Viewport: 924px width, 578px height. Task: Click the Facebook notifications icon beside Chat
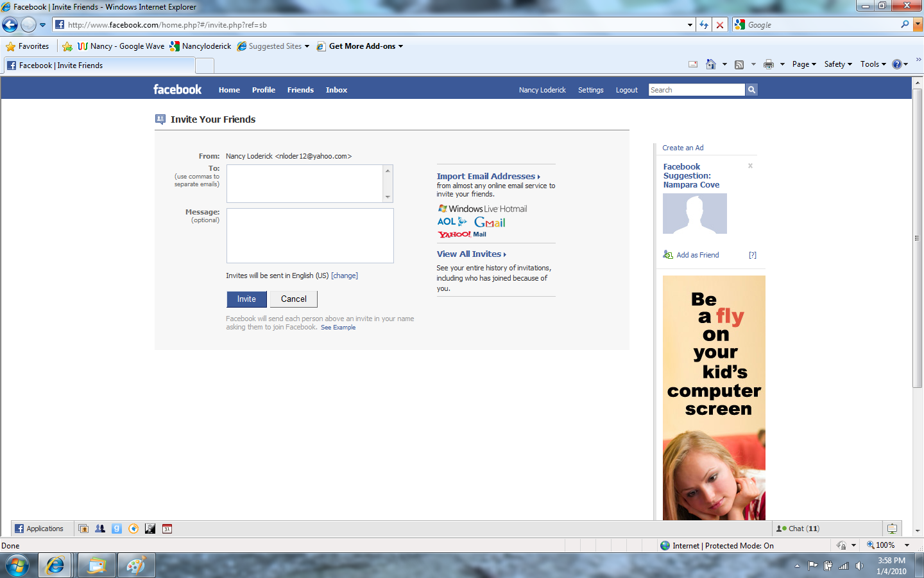pyautogui.click(x=892, y=529)
